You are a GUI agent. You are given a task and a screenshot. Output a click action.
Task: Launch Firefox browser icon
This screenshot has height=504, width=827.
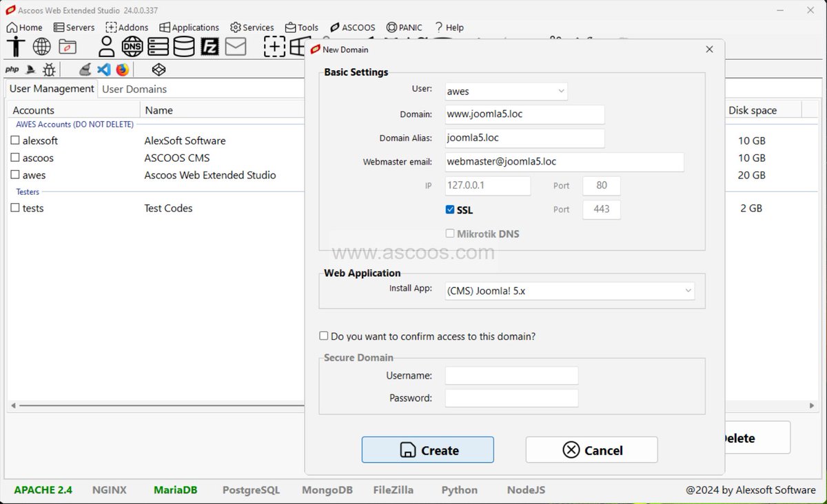pos(123,70)
